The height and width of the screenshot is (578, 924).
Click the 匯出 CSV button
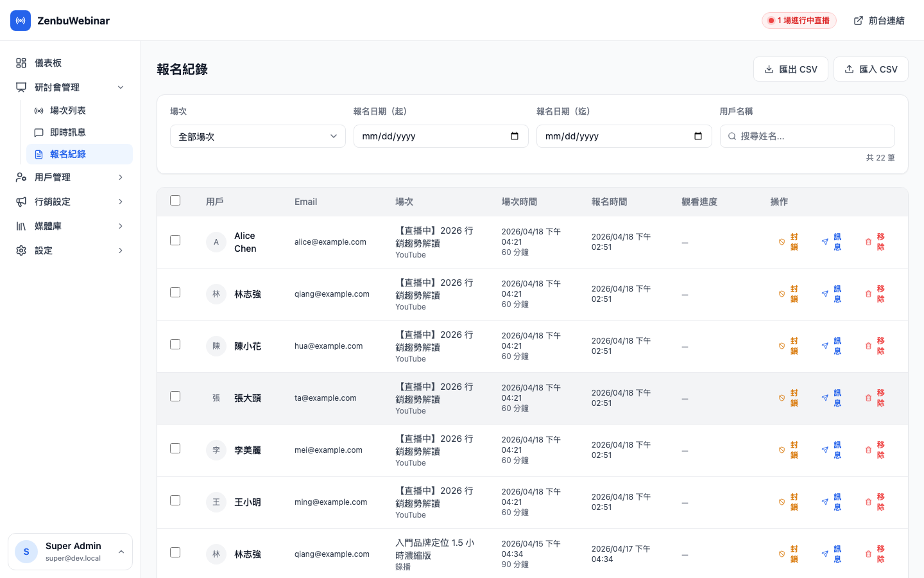click(791, 69)
